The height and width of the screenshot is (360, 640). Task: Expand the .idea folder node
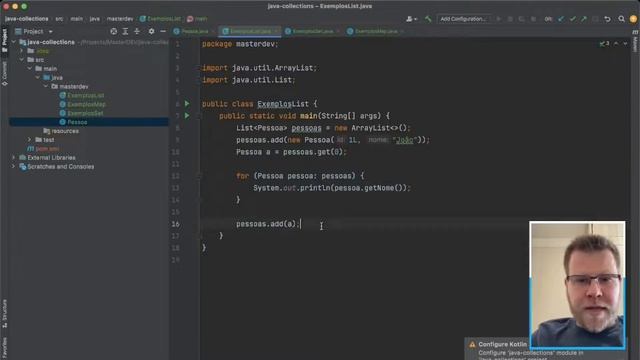click(x=22, y=51)
